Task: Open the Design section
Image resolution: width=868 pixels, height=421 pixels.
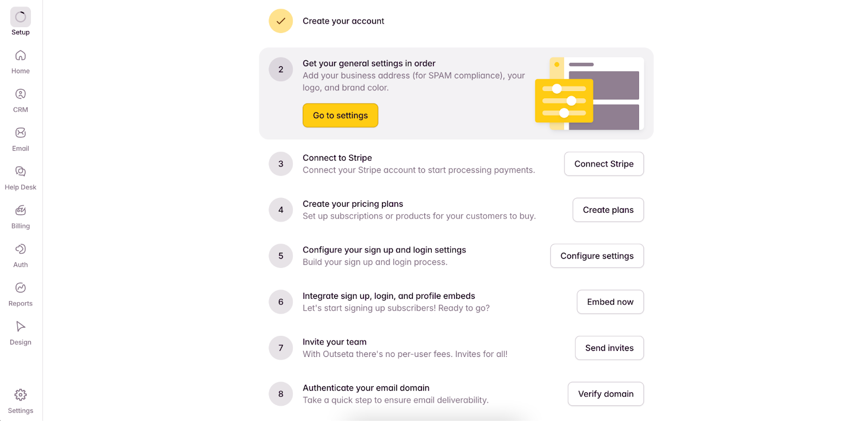Action: click(x=20, y=332)
